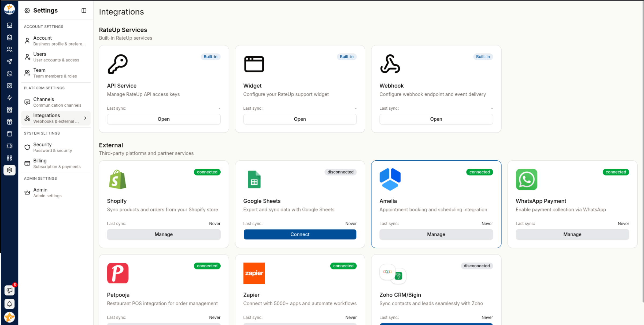Click the paper plane campaigns icon

pyautogui.click(x=9, y=61)
